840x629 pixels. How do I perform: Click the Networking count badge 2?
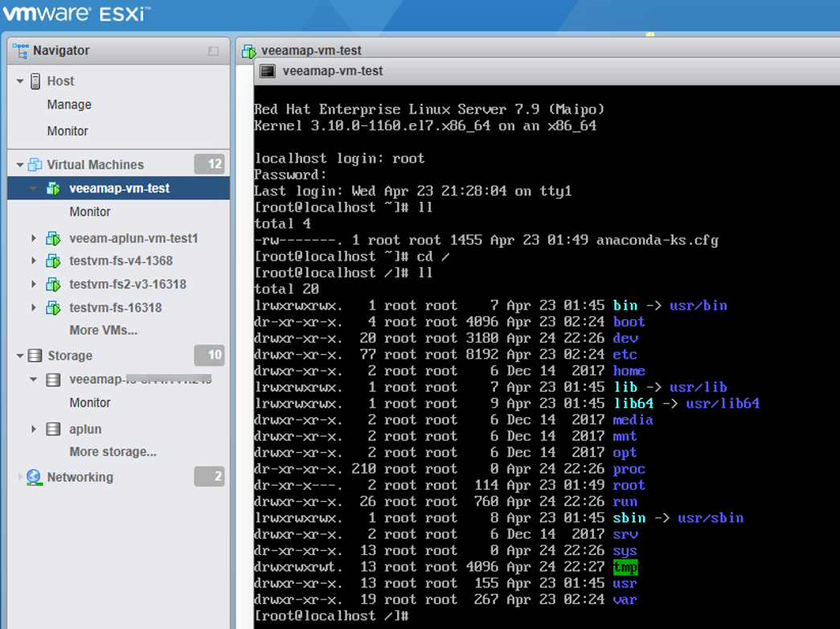(209, 476)
